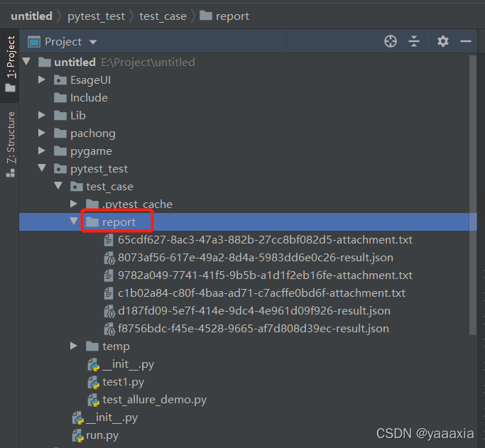Hide the Project panel with minus icon
The width and height of the screenshot is (485, 448).
coord(466,41)
